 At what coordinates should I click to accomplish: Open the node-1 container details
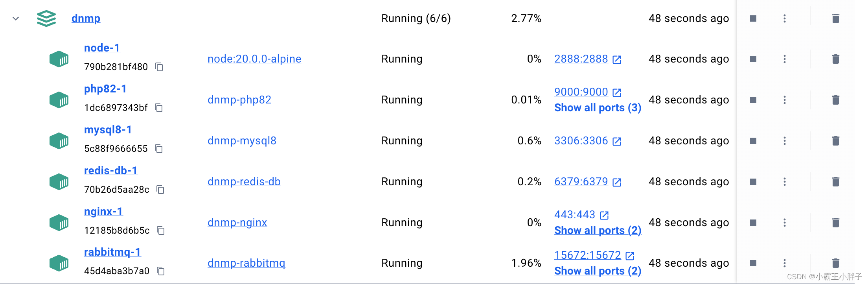tap(102, 48)
